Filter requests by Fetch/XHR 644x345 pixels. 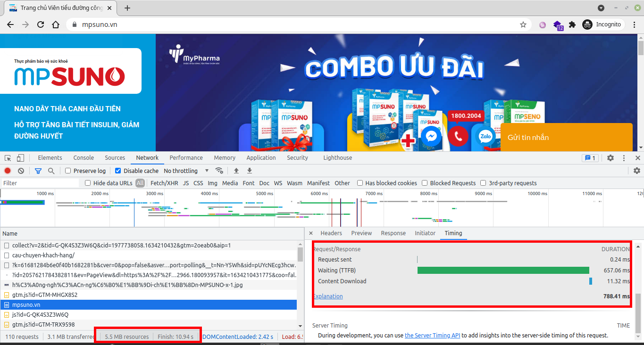tap(164, 183)
